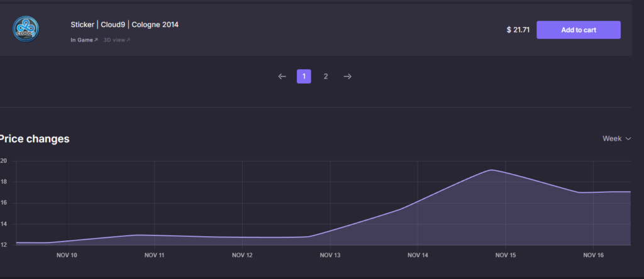
Task: Expand the Week time range dropdown
Action: [x=616, y=138]
